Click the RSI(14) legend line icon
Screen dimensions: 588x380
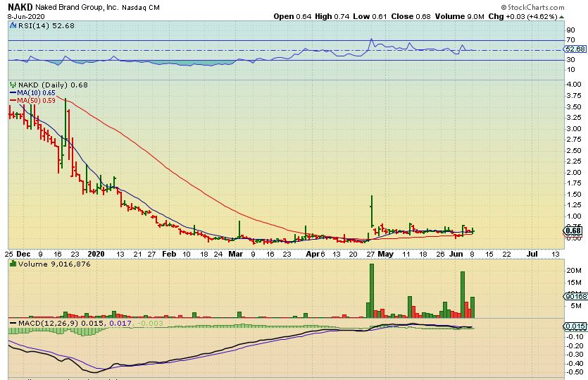12,26
